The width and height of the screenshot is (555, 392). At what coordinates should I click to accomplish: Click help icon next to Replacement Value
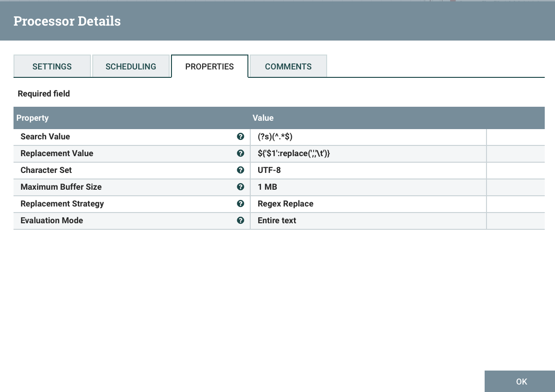point(240,153)
